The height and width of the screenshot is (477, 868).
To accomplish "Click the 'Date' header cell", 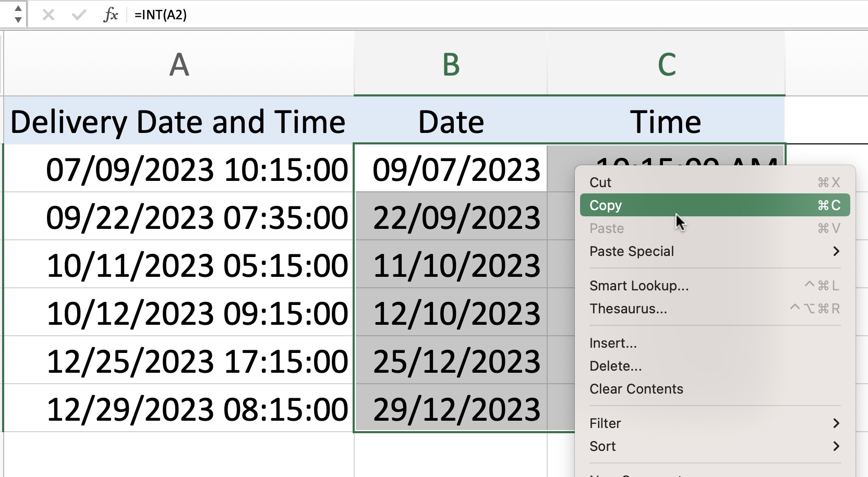I will [451, 121].
